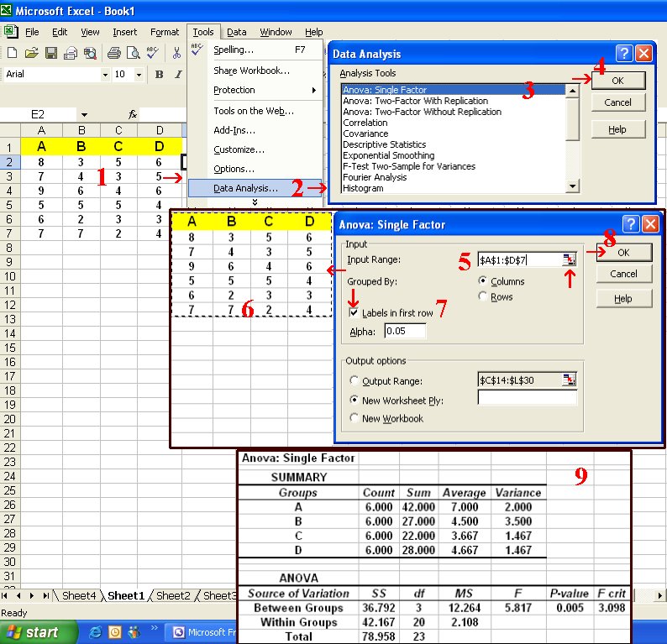Click the E-mail envelope toolbar icon
The image size is (667, 644).
(x=71, y=53)
